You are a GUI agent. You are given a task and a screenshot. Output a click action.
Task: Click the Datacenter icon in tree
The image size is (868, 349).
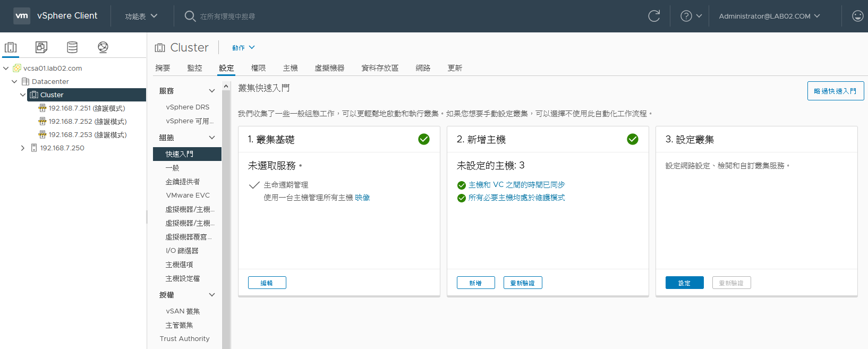[25, 81]
